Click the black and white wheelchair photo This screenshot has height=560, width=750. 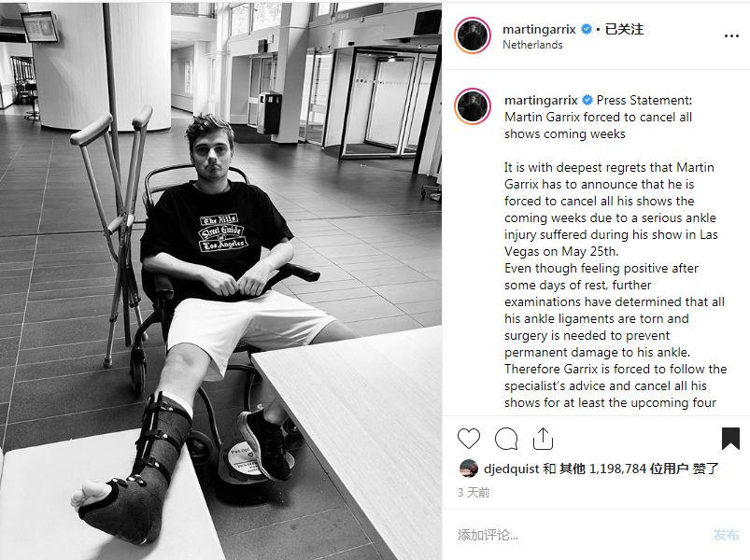coord(220,281)
